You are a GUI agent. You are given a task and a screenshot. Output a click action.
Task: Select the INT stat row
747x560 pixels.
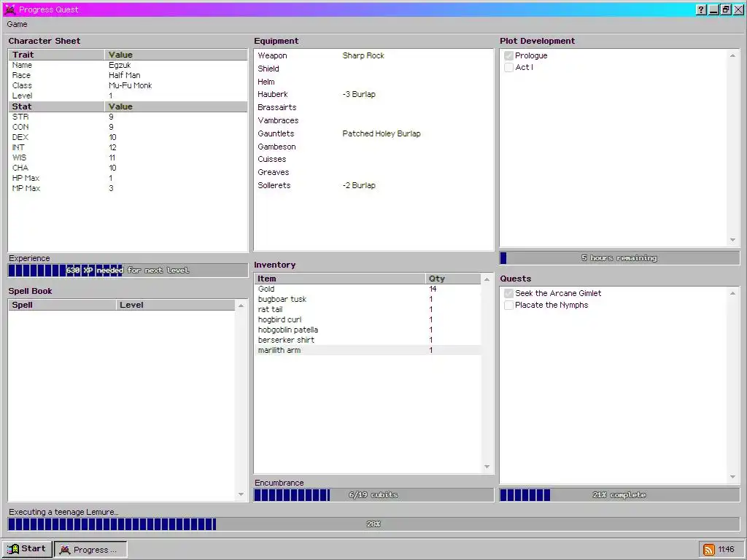(128, 147)
